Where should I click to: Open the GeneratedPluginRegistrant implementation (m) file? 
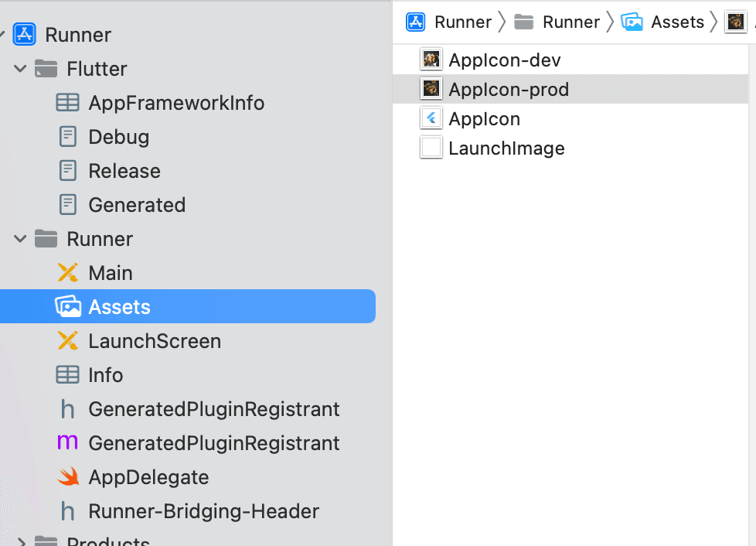click(x=213, y=443)
